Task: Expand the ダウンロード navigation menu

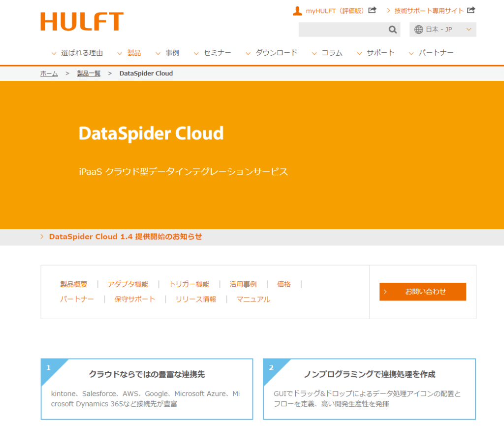Action: [272, 53]
